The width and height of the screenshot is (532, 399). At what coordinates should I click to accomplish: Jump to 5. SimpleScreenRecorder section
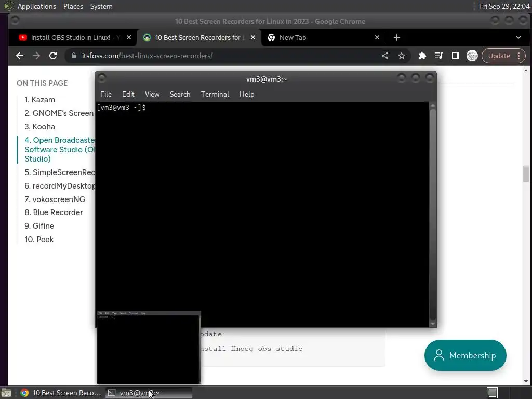(59, 172)
